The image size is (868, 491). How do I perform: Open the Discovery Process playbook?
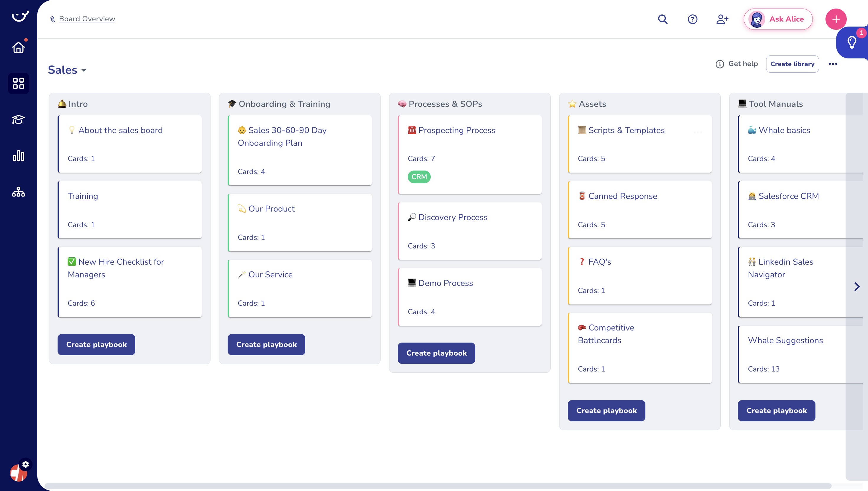point(470,231)
